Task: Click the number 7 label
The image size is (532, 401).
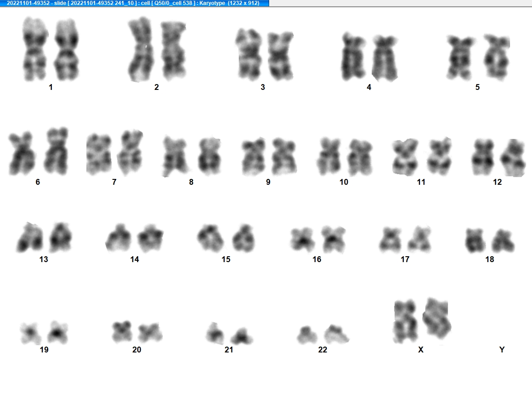Action: (114, 182)
